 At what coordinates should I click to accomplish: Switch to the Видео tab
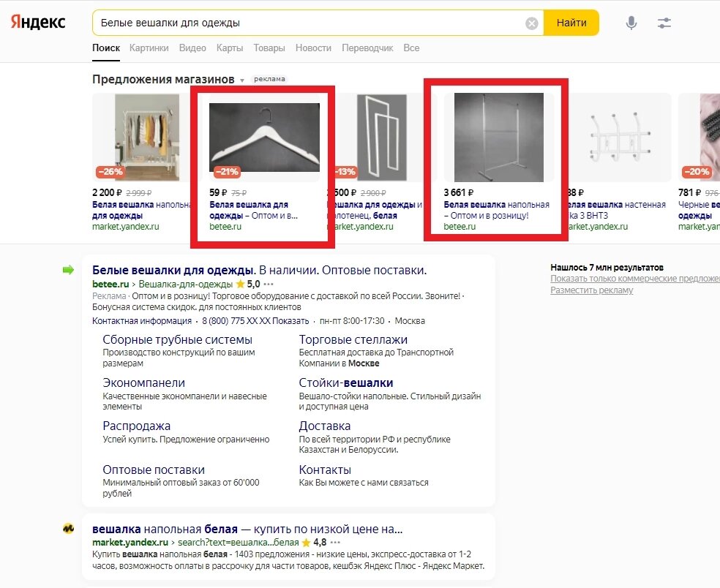(192, 48)
